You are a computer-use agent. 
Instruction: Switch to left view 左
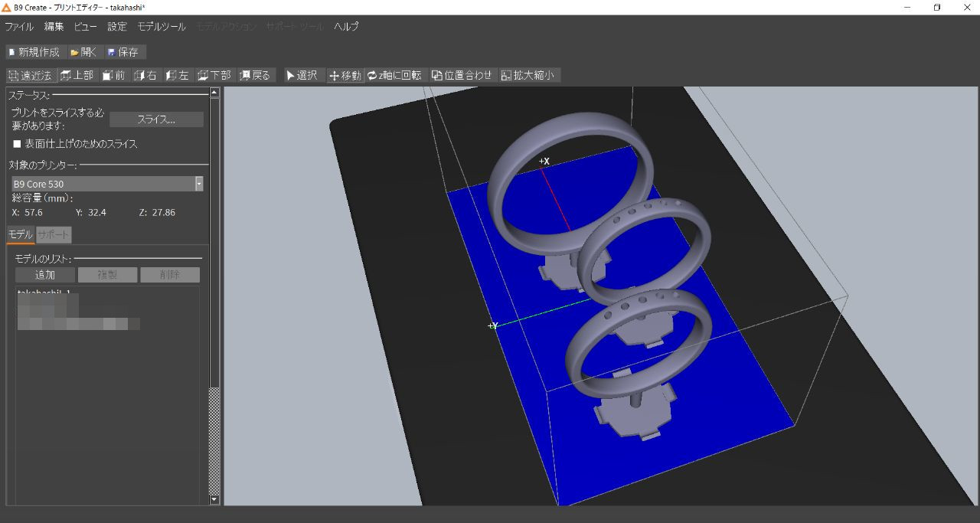[178, 75]
